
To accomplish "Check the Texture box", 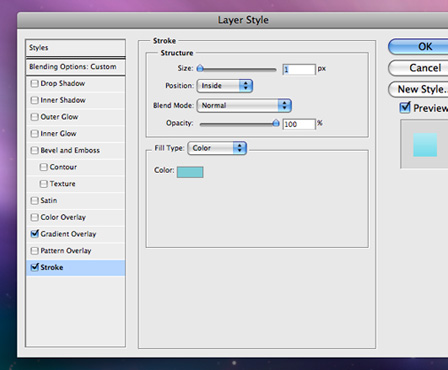I will [x=43, y=184].
